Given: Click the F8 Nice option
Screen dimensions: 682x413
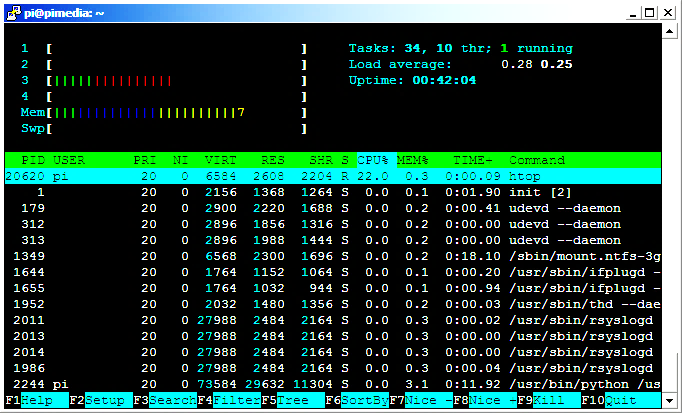Looking at the screenshot, I should 485,400.
